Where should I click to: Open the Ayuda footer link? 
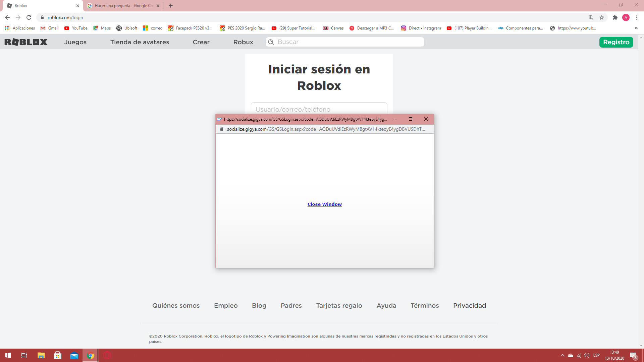pyautogui.click(x=386, y=305)
